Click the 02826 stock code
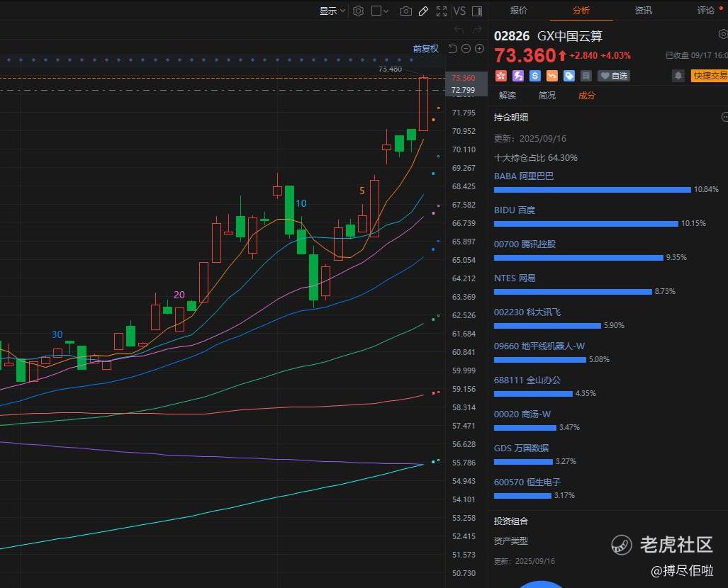 pyautogui.click(x=512, y=36)
